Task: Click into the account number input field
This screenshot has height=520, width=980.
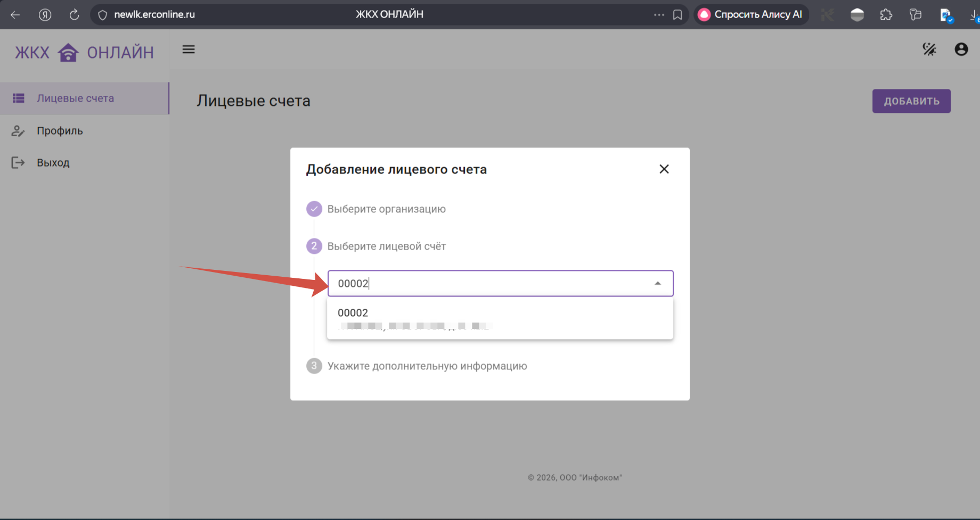Action: click(x=490, y=284)
